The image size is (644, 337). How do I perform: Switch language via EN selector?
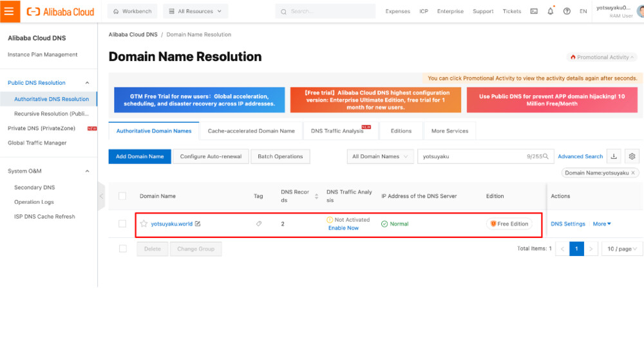[x=583, y=12]
